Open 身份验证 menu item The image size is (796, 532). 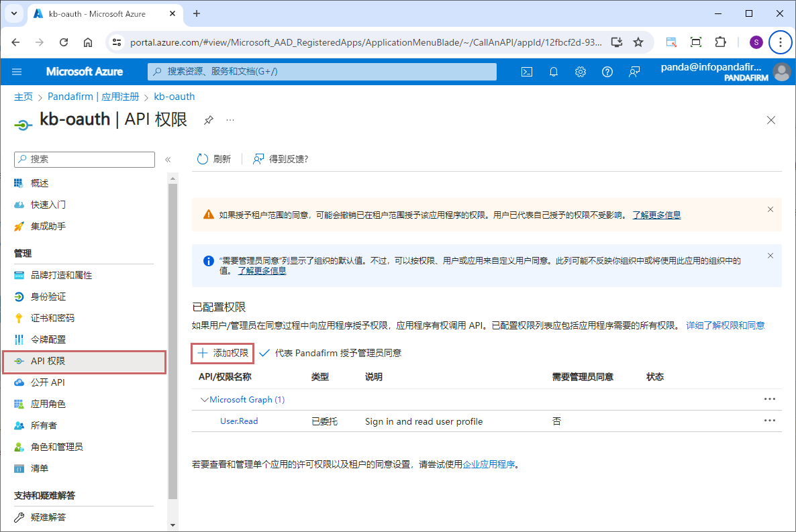click(48, 297)
